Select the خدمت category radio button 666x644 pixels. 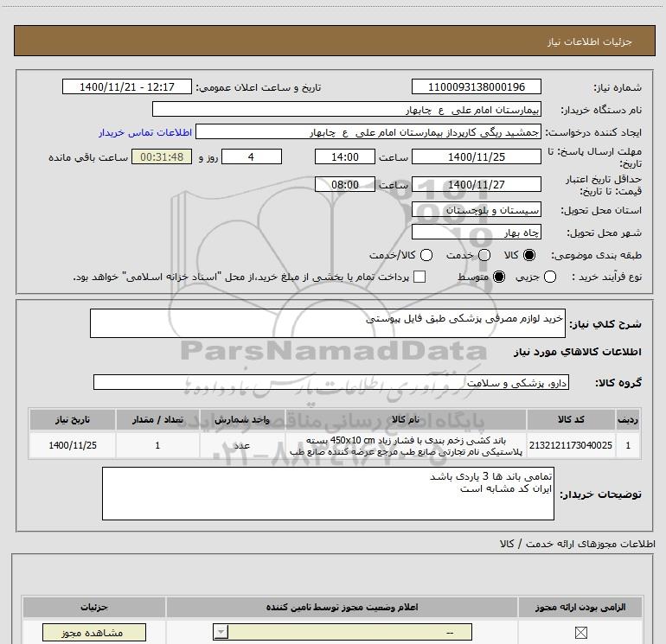484,255
